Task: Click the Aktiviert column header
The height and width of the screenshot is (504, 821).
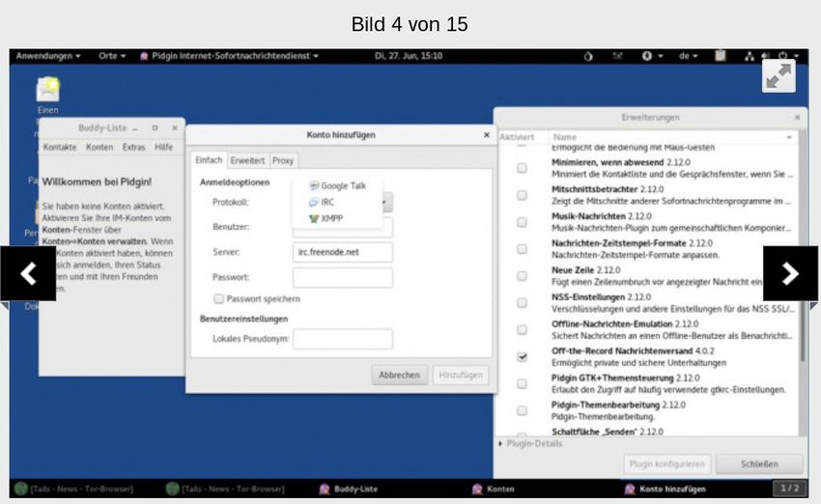Action: coord(517,137)
